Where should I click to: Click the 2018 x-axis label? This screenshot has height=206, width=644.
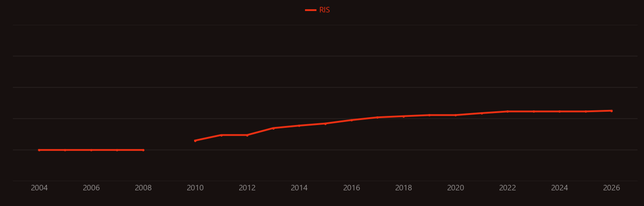click(403, 188)
